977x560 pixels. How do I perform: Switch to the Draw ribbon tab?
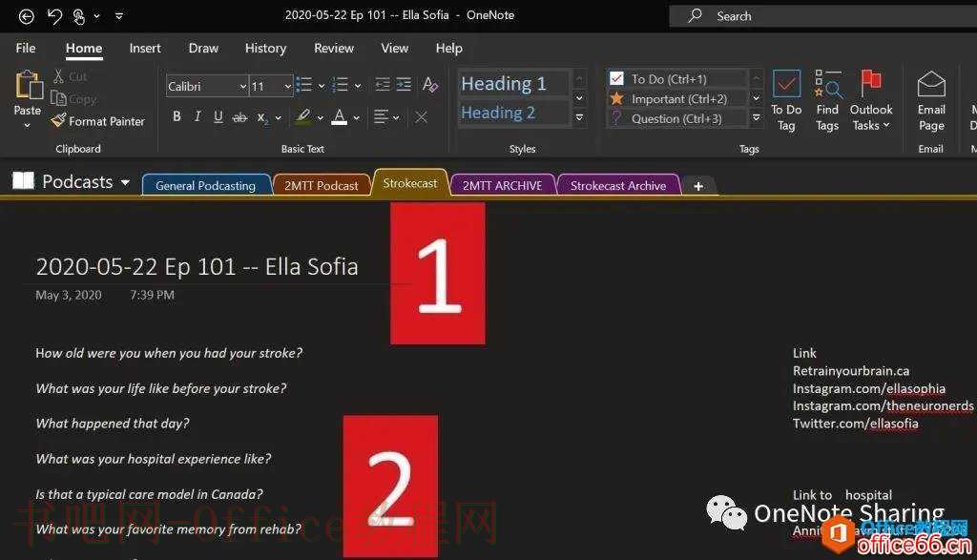pos(204,48)
